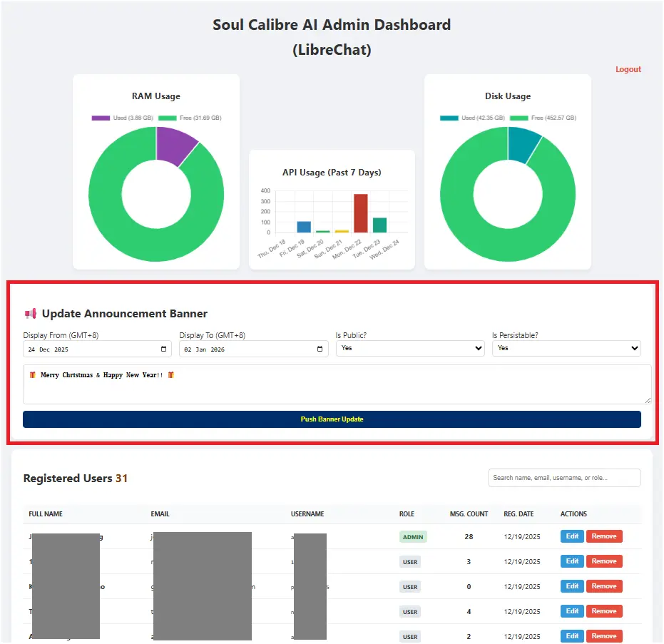Screen dimensions: 664x644
Task: Click the USERNAME column header
Action: pyautogui.click(x=307, y=514)
